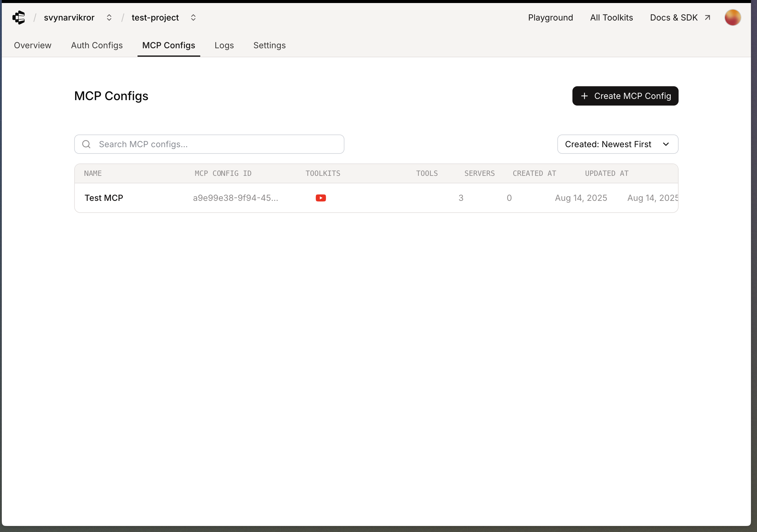Expand the test-project switcher
The height and width of the screenshot is (532, 757).
click(x=193, y=17)
